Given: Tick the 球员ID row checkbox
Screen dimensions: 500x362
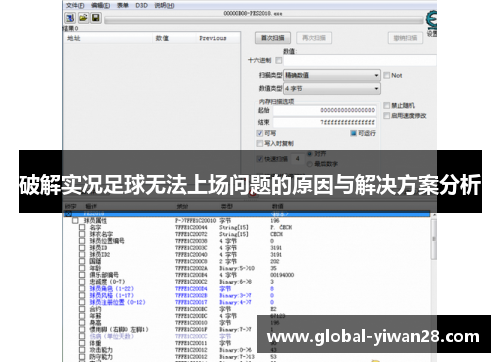Looking at the screenshot, I should coord(82,248).
